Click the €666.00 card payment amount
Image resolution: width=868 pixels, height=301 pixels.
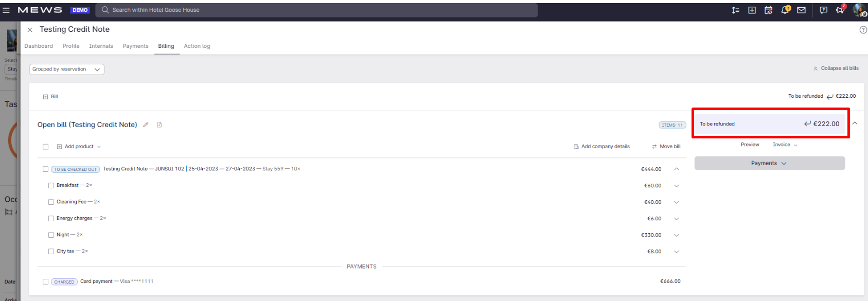pos(670,281)
